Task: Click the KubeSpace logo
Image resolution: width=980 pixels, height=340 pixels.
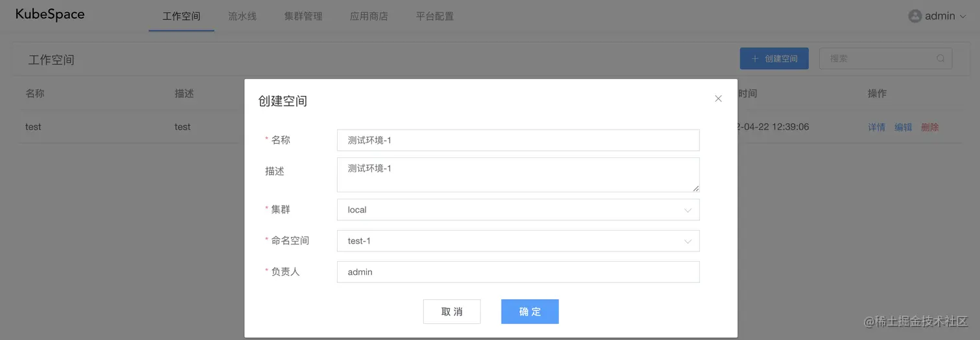Action: (x=50, y=15)
